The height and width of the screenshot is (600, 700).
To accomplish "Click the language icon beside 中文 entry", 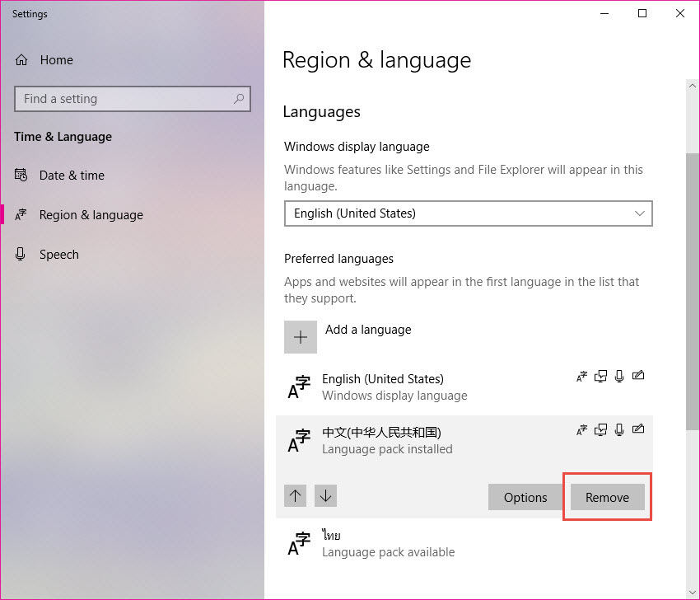I will click(x=299, y=440).
